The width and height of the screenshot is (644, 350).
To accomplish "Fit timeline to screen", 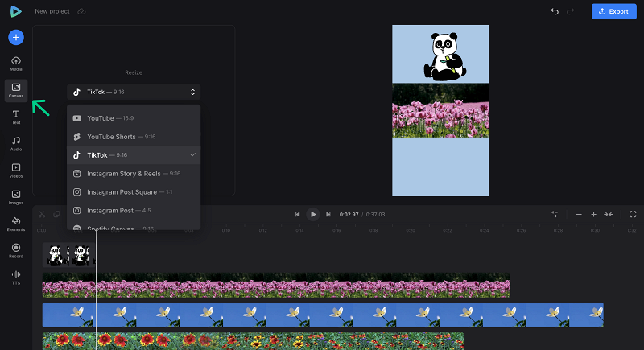I will (x=609, y=214).
